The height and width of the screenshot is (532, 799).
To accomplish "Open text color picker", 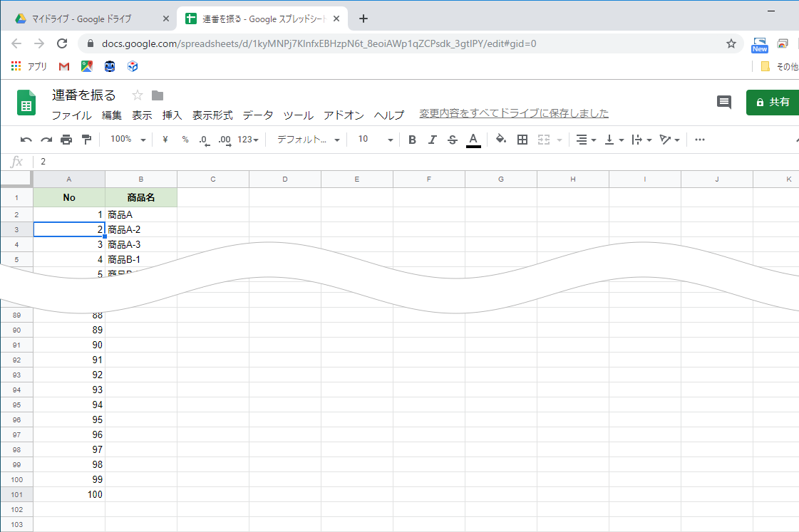I will pyautogui.click(x=473, y=140).
